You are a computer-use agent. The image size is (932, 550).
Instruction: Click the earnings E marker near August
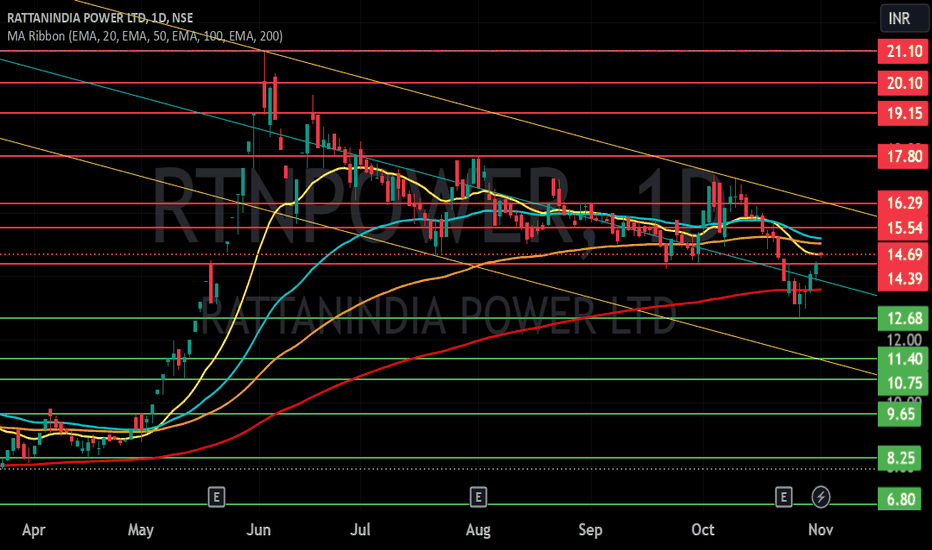pos(478,496)
